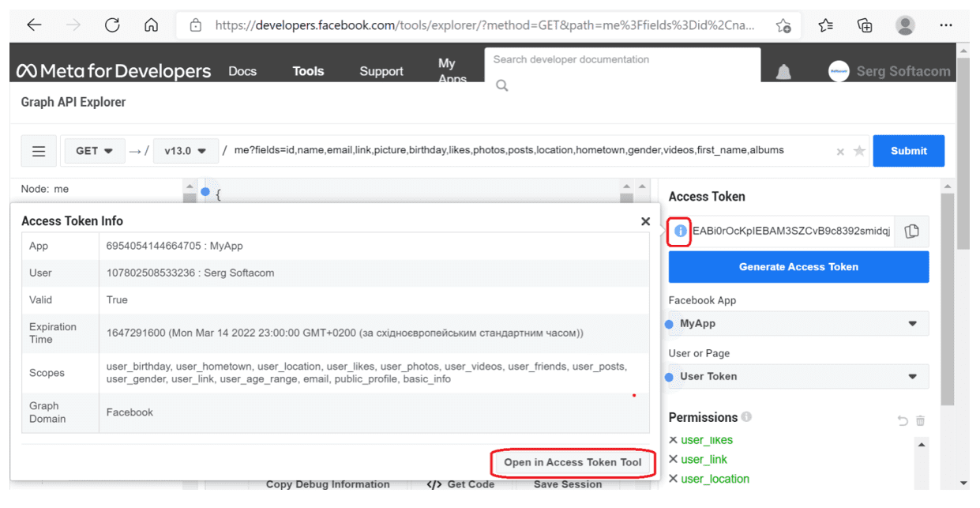Clear the query field with X icon
Image resolution: width=980 pixels, height=508 pixels.
point(840,152)
